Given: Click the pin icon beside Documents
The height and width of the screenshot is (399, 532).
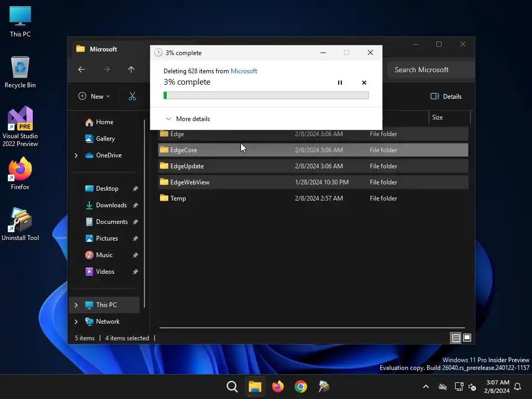Looking at the screenshot, I should coord(136,222).
